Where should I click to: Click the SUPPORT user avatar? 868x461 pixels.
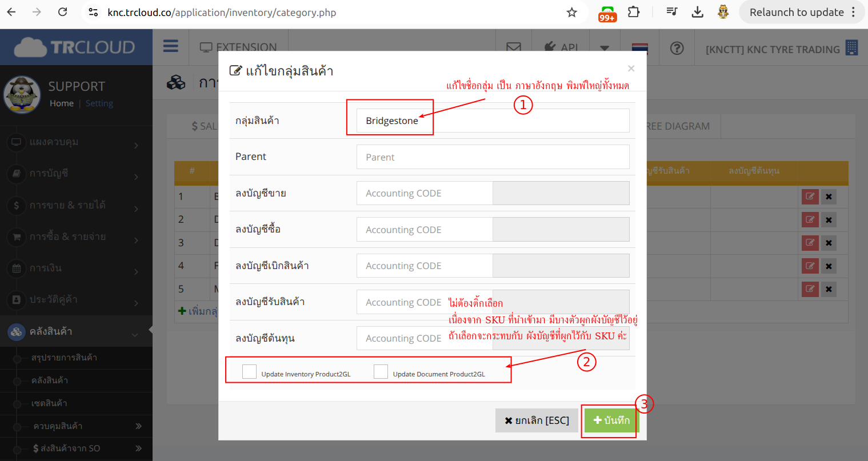pos(22,94)
